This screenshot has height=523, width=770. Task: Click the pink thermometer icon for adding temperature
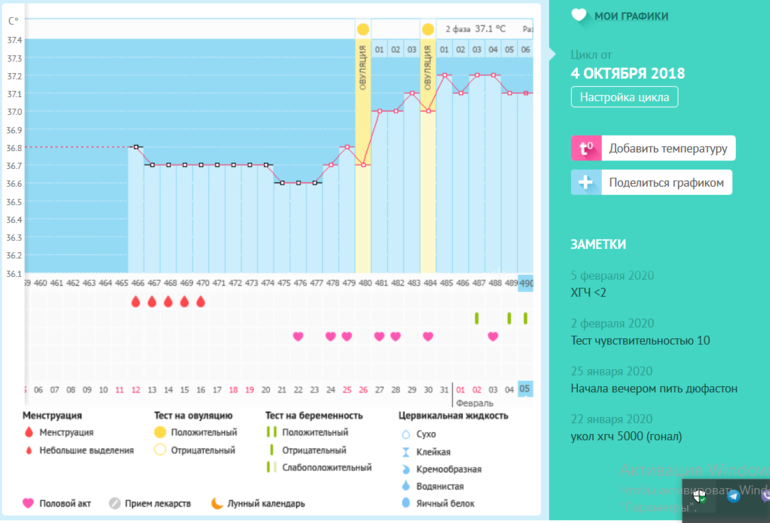pyautogui.click(x=585, y=148)
